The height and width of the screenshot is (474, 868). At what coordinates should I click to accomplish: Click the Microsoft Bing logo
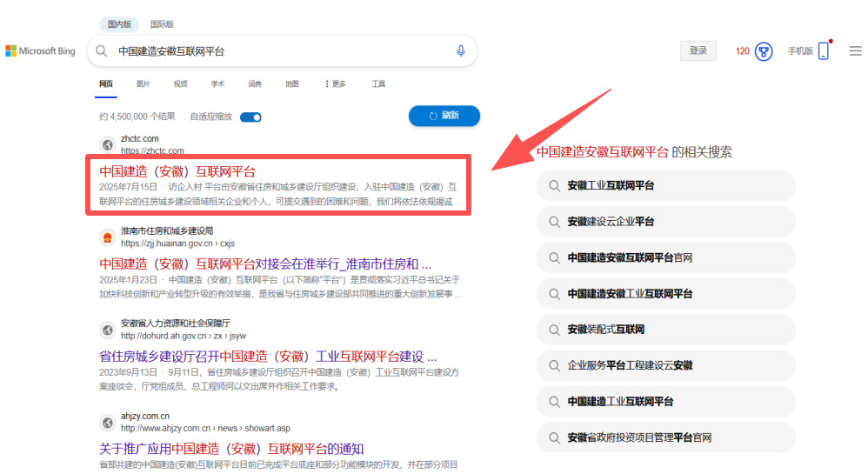click(x=41, y=51)
